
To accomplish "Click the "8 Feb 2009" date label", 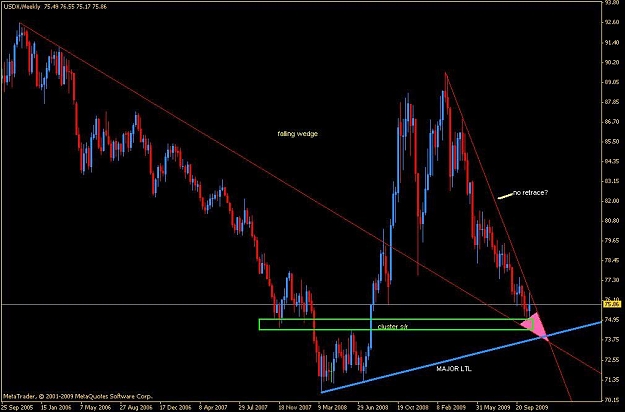I will pos(451,408).
